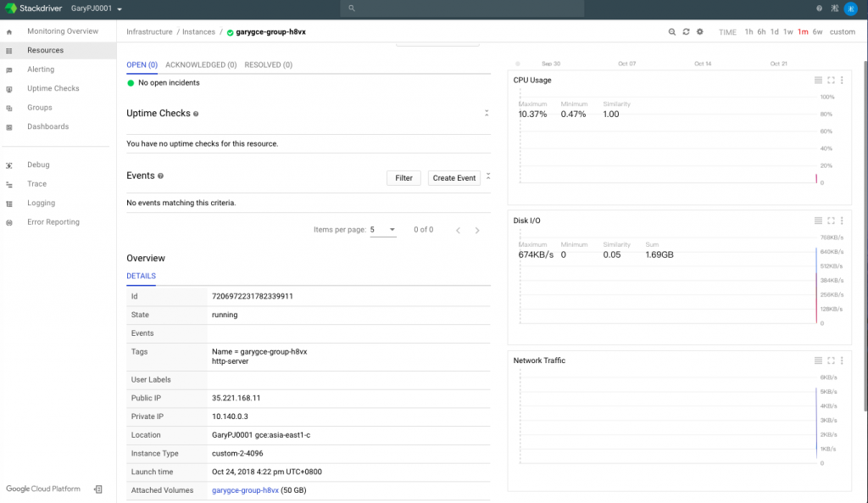Click the Monitoring Overview home icon
Image resolution: width=868 pixels, height=503 pixels.
[8, 32]
